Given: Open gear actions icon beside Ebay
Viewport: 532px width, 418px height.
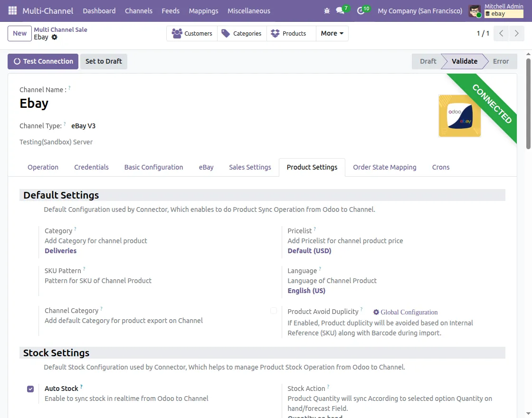Looking at the screenshot, I should tap(54, 38).
